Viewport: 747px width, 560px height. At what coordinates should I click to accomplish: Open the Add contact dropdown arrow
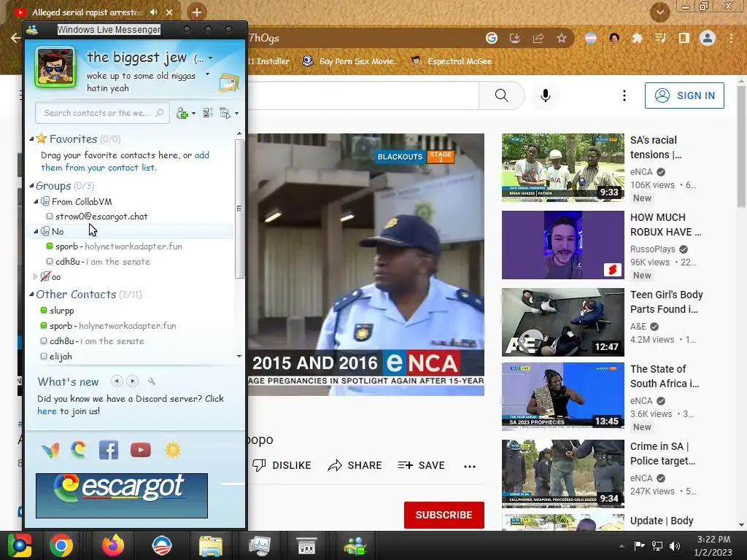[x=193, y=113]
